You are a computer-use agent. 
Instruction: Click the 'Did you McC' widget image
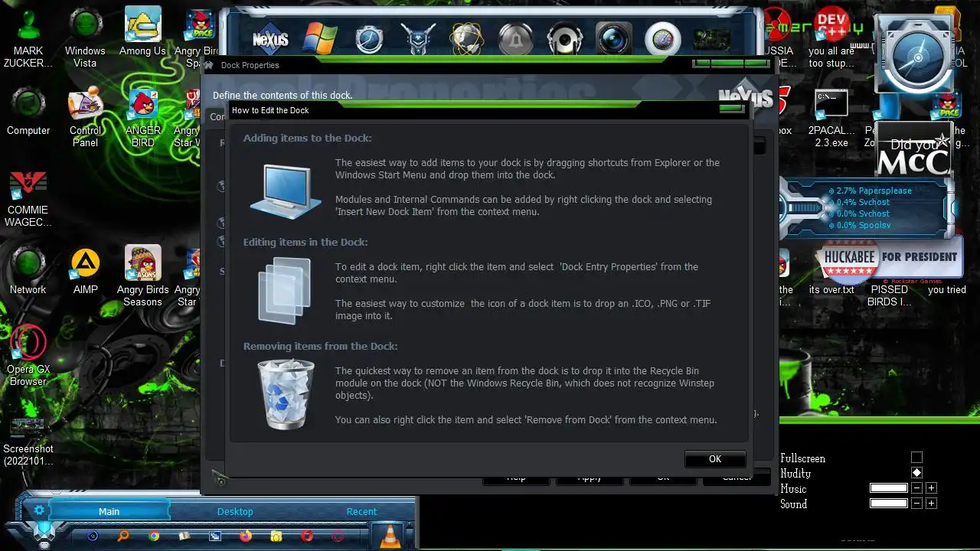click(x=913, y=150)
